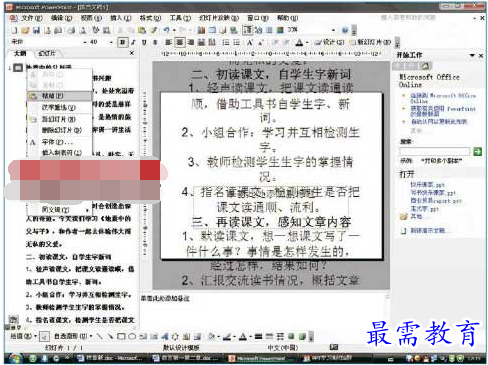Open the font size dropdown showing 40
Screen dimensions: 488x365
click(111, 42)
